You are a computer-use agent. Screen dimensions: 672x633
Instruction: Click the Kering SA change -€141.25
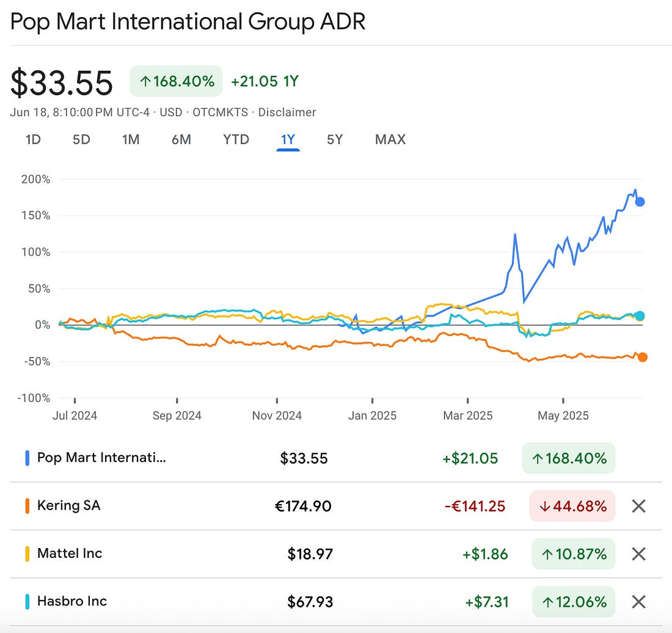click(x=475, y=506)
